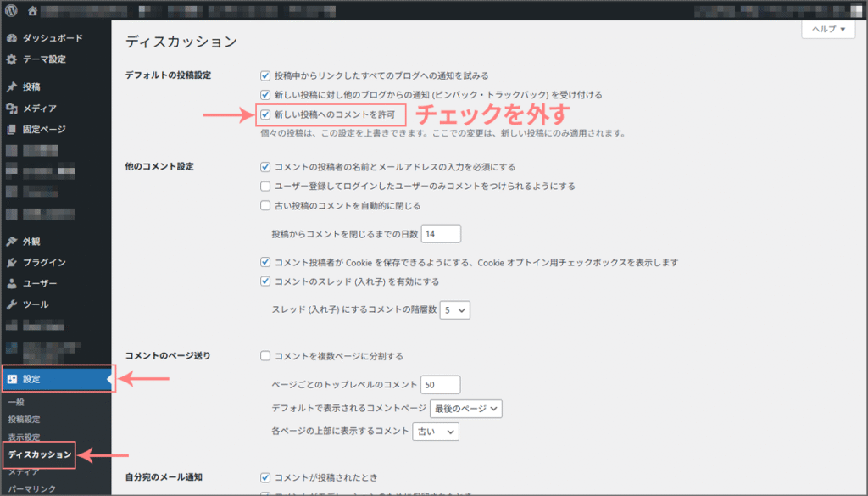The image size is (868, 496).
Task: Open the コメントの階層数 dropdown showing 5
Action: pyautogui.click(x=455, y=310)
